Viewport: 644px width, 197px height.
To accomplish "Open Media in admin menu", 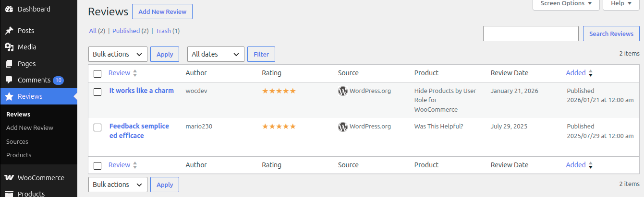I will pyautogui.click(x=38, y=47).
